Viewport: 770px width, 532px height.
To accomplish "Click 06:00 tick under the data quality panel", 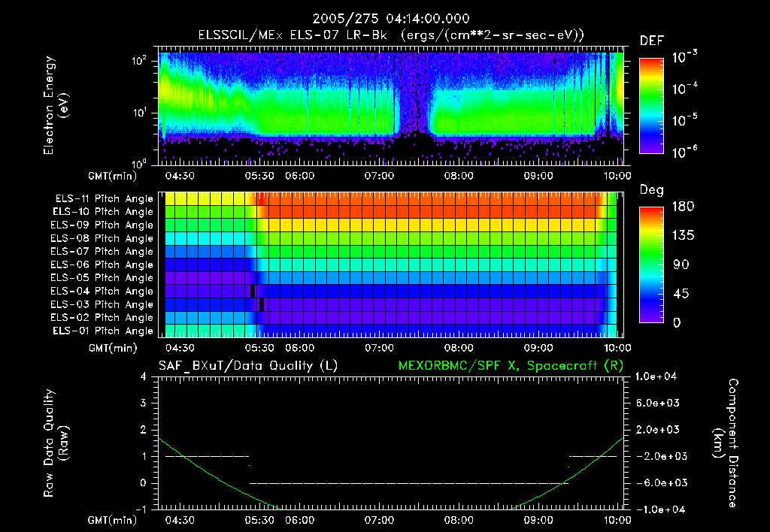I will [299, 520].
